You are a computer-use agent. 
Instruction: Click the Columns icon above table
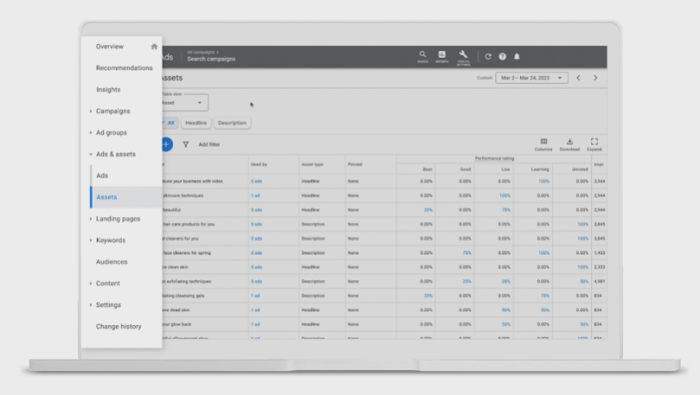click(x=543, y=144)
